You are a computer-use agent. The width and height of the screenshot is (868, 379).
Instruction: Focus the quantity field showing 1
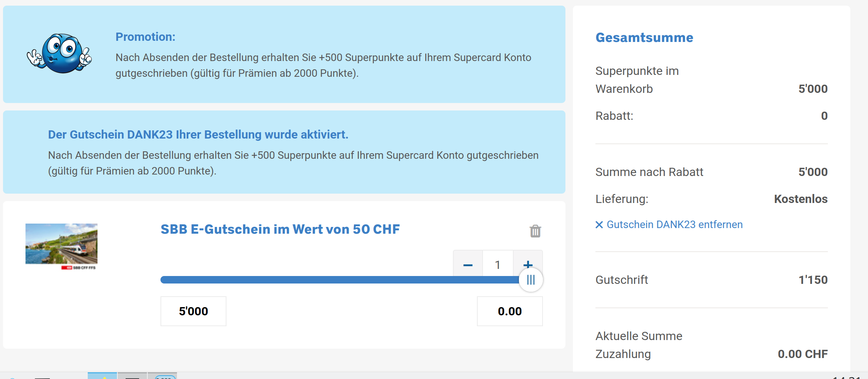pyautogui.click(x=498, y=265)
